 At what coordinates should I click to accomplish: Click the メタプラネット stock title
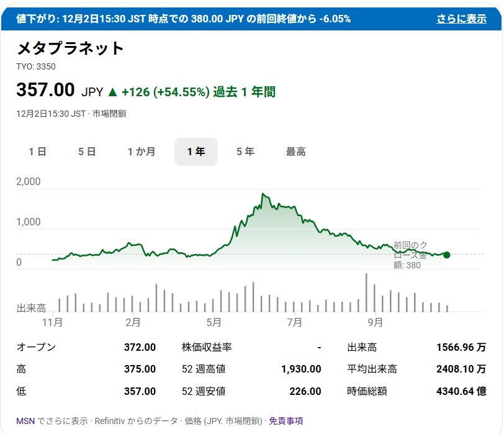(70, 48)
